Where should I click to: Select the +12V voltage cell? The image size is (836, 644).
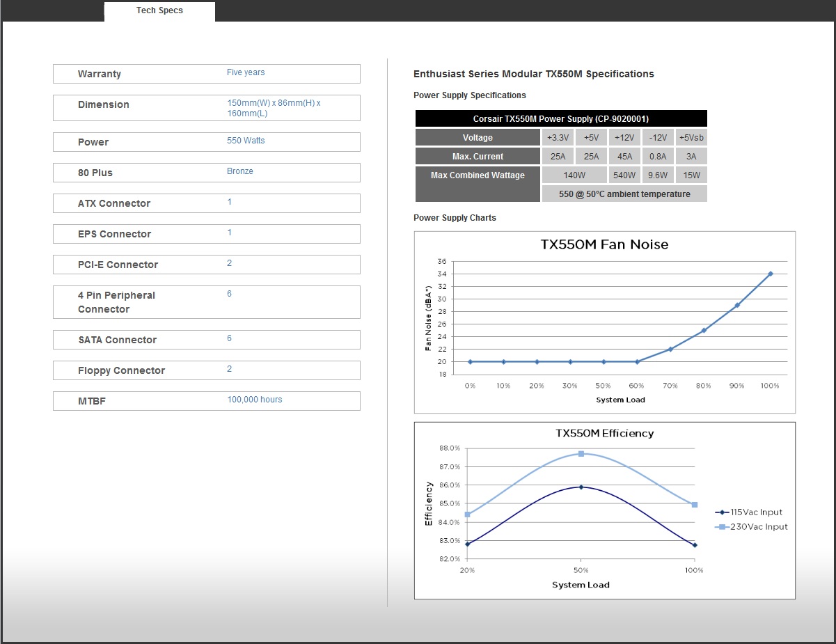pos(625,138)
